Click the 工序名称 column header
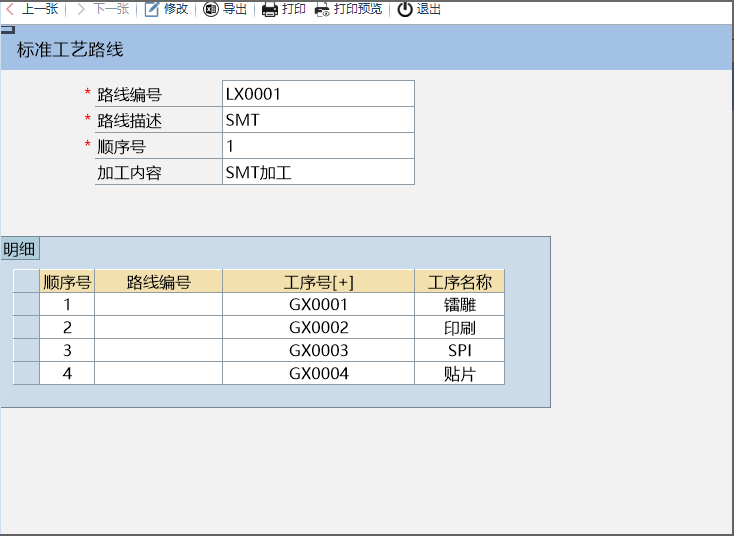The height and width of the screenshot is (536, 734). [459, 281]
